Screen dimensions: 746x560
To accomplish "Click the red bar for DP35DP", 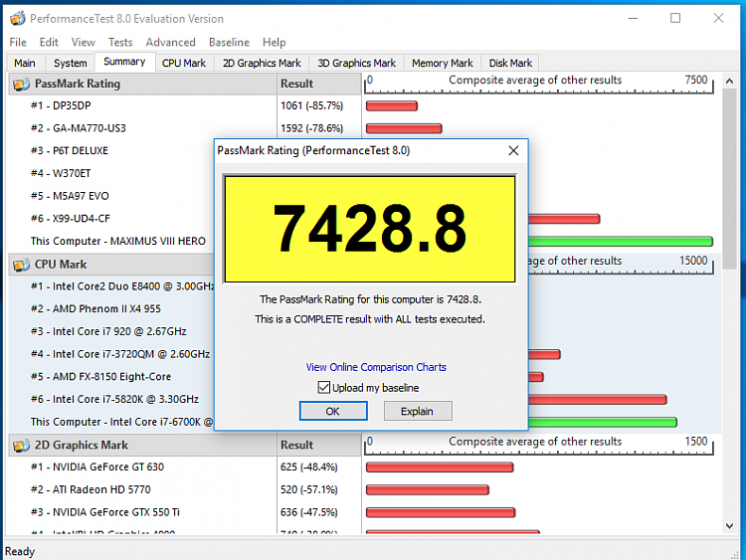I will (x=392, y=106).
